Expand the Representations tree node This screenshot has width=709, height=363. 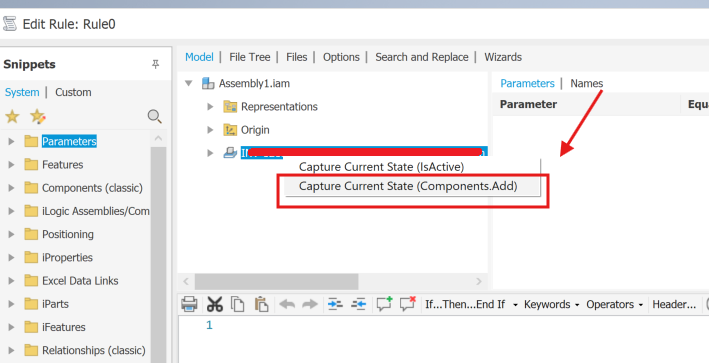pyautogui.click(x=210, y=107)
